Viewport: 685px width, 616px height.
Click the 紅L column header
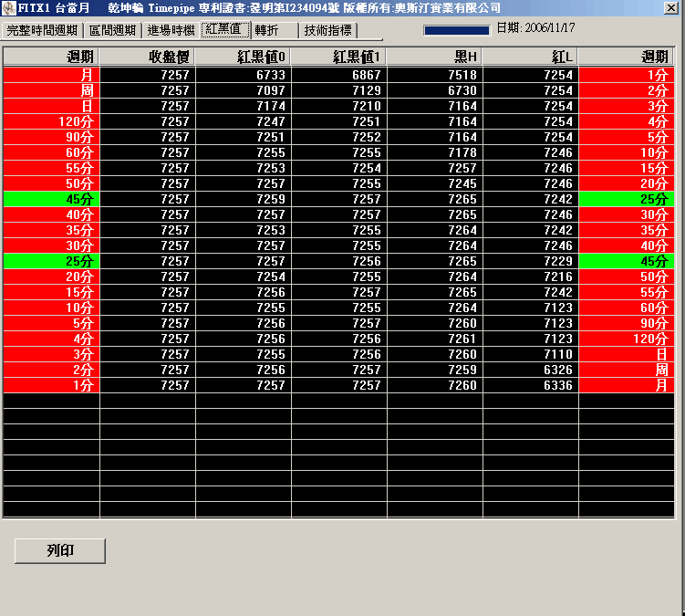pos(530,57)
